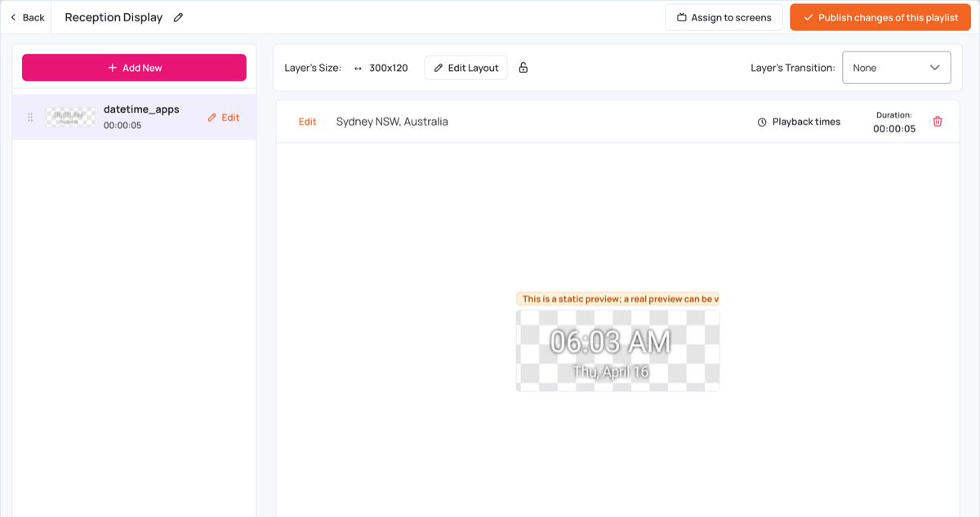Click the Edit Layout button
980x517 pixels.
(465, 68)
